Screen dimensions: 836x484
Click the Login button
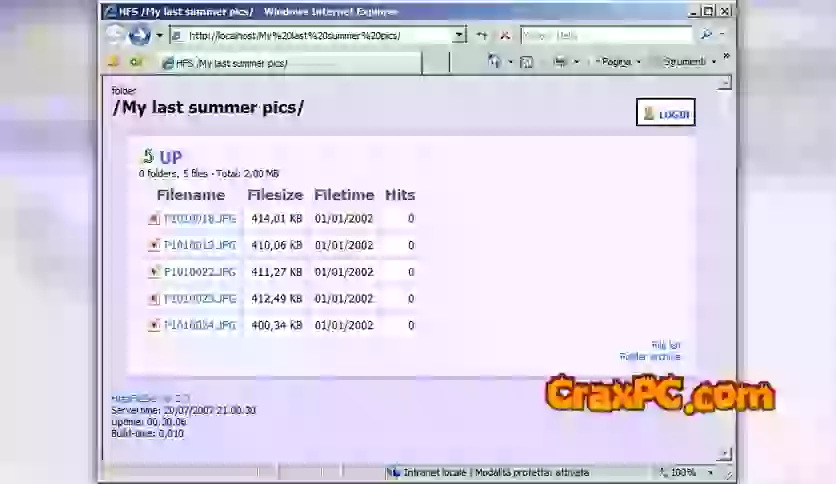point(665,112)
